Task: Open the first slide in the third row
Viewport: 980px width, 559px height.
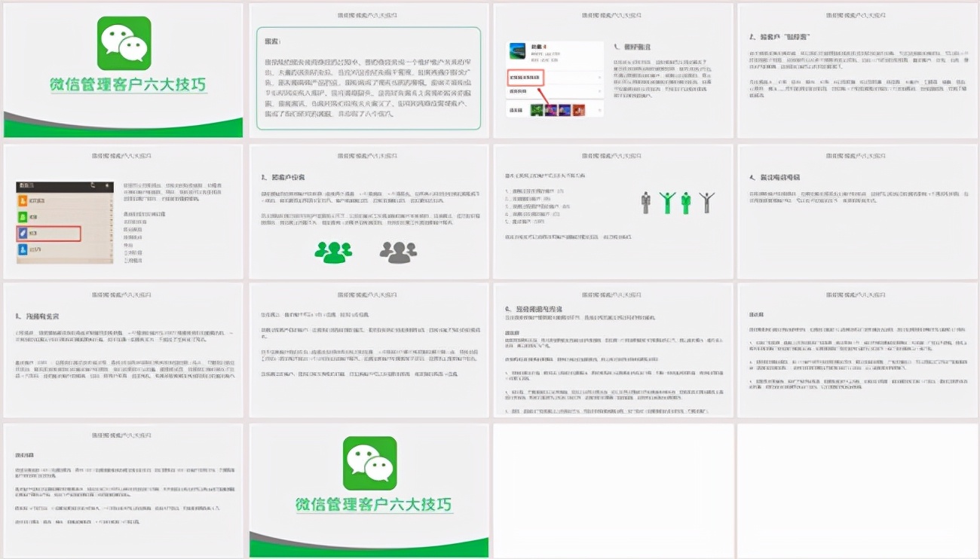Action: [x=124, y=350]
